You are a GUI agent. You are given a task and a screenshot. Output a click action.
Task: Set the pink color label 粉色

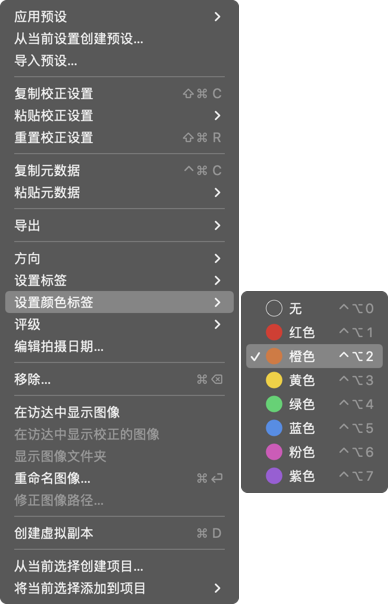pyautogui.click(x=314, y=452)
